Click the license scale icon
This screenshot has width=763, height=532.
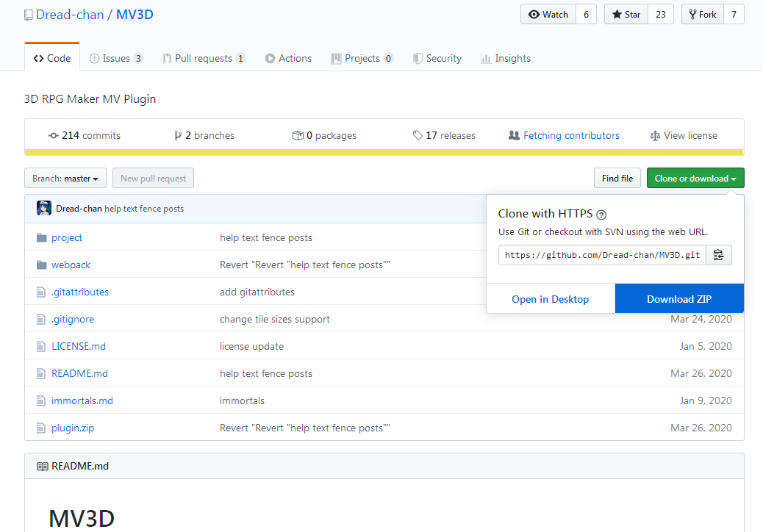655,136
